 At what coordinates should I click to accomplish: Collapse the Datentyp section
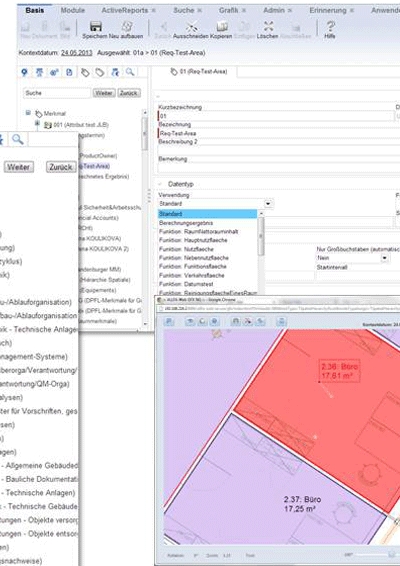pyautogui.click(x=160, y=184)
